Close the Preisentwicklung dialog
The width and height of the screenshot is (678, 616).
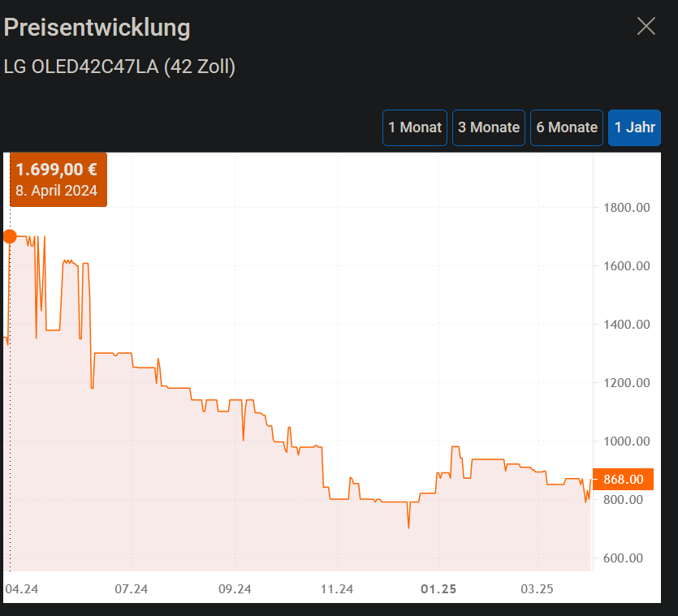[646, 26]
